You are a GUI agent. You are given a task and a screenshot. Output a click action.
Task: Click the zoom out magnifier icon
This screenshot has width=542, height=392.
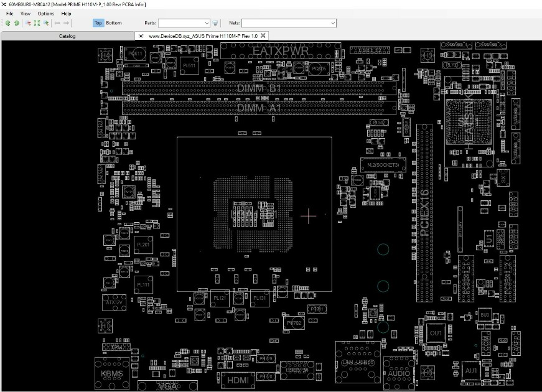(x=28, y=23)
